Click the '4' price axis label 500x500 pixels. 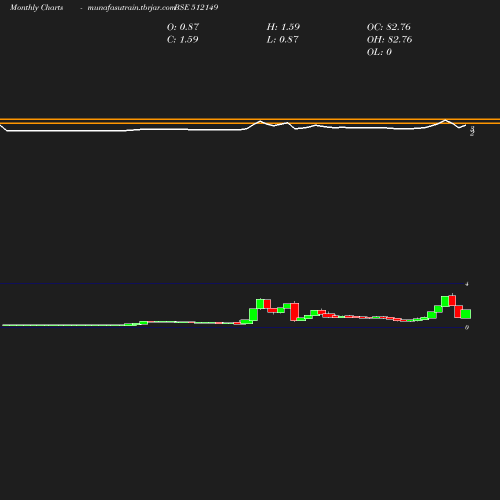467,284
